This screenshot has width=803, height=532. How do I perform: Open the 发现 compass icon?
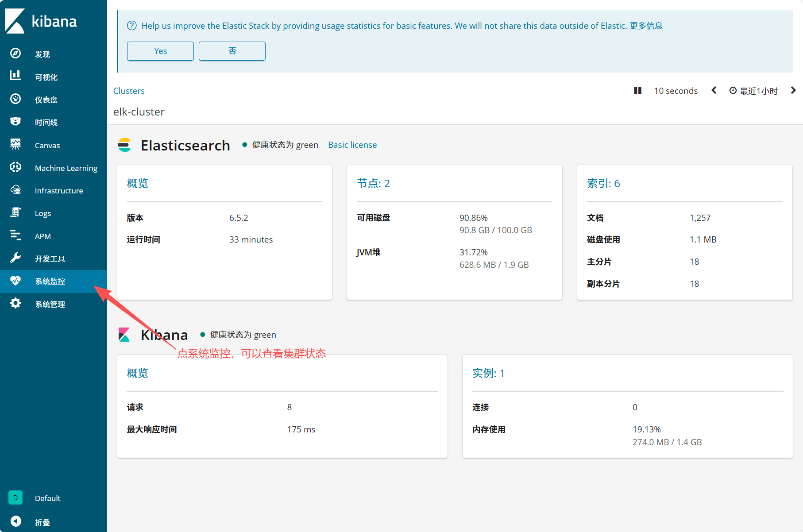pyautogui.click(x=15, y=54)
